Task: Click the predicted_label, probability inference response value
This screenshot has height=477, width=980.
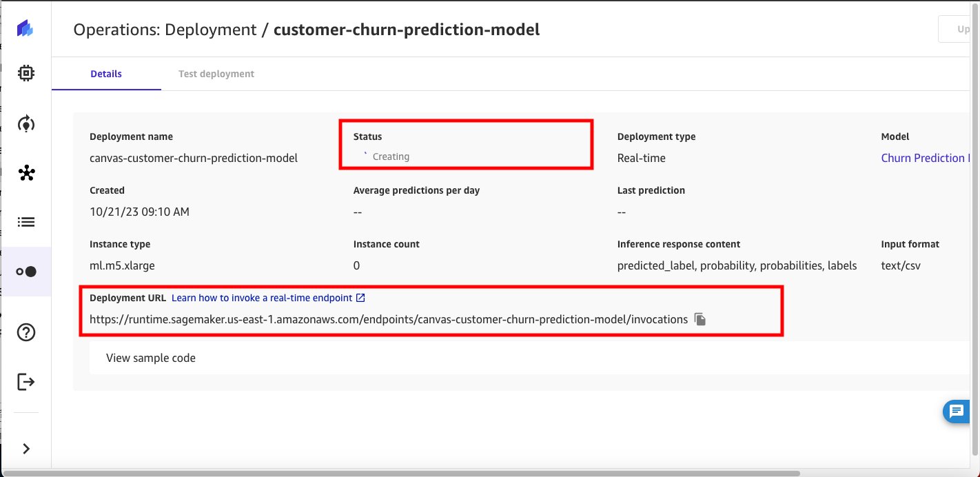Action: coord(737,265)
